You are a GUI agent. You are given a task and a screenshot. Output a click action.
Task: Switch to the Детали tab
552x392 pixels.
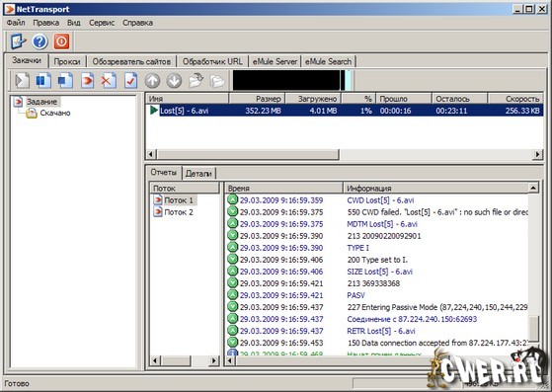click(x=198, y=173)
